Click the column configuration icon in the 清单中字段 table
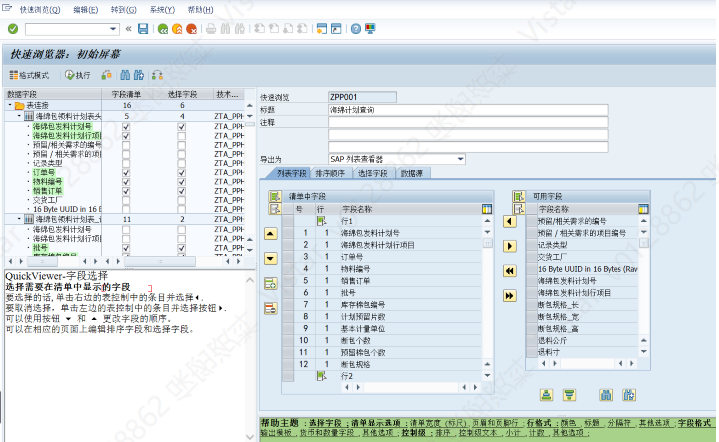Image resolution: width=719 pixels, height=442 pixels. [x=487, y=209]
